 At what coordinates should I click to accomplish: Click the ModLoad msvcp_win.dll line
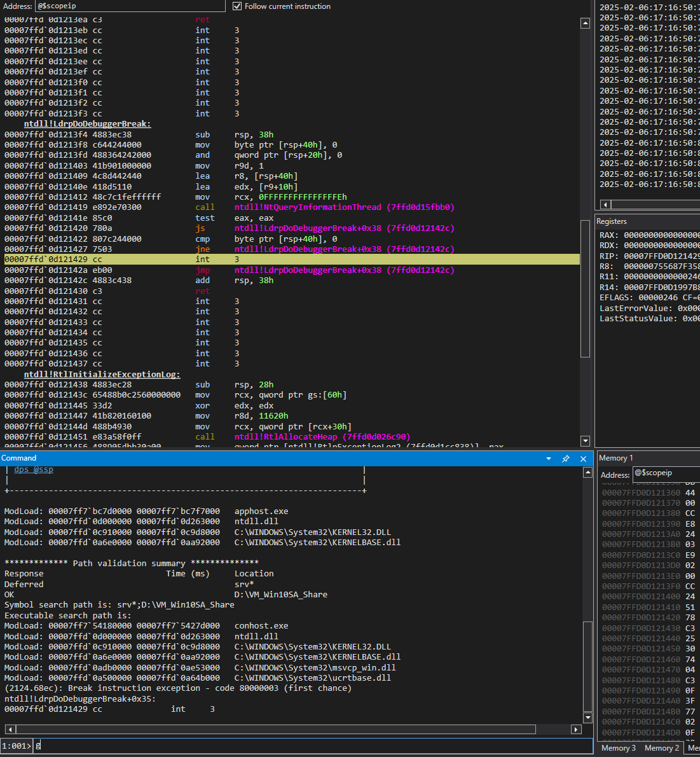click(x=200, y=668)
